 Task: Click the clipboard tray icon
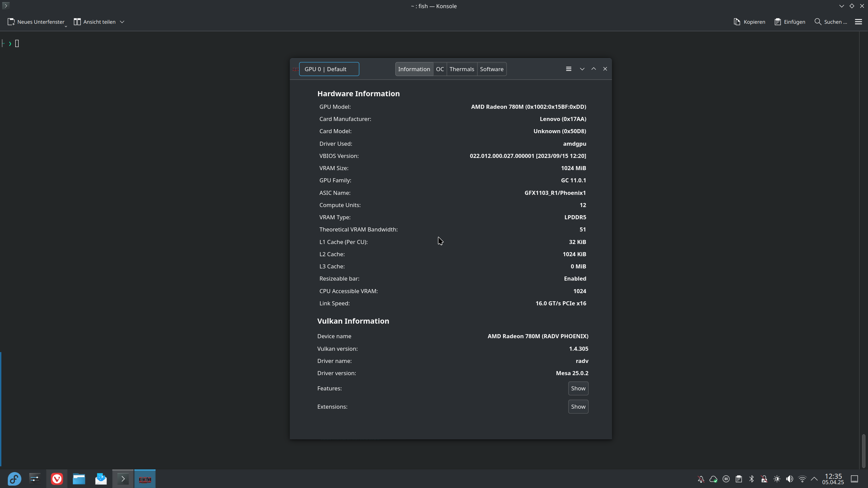point(738,479)
